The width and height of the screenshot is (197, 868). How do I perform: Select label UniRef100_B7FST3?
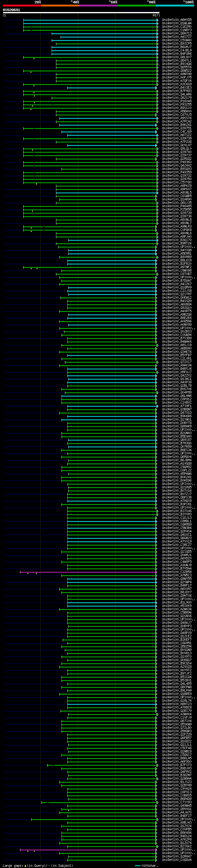tap(177, 765)
